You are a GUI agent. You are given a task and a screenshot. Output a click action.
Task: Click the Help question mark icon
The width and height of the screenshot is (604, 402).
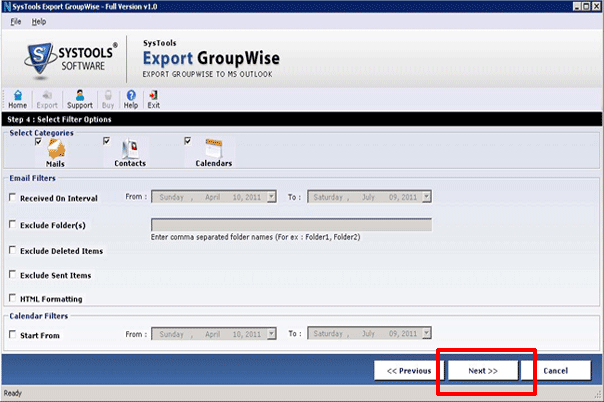[131, 96]
